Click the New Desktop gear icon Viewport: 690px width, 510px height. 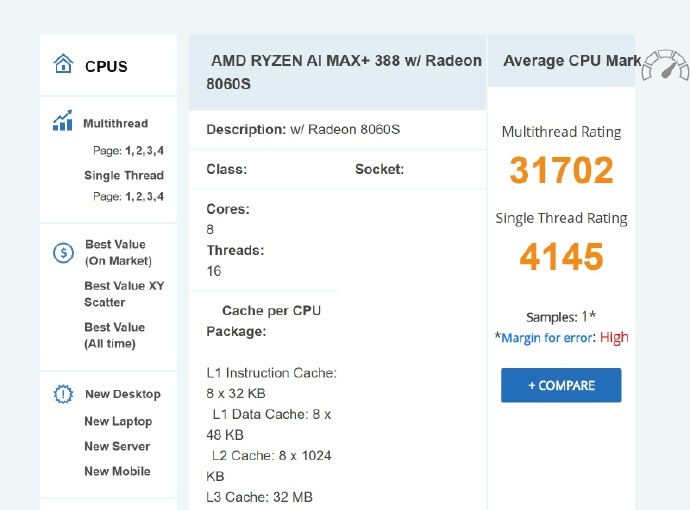(63, 394)
